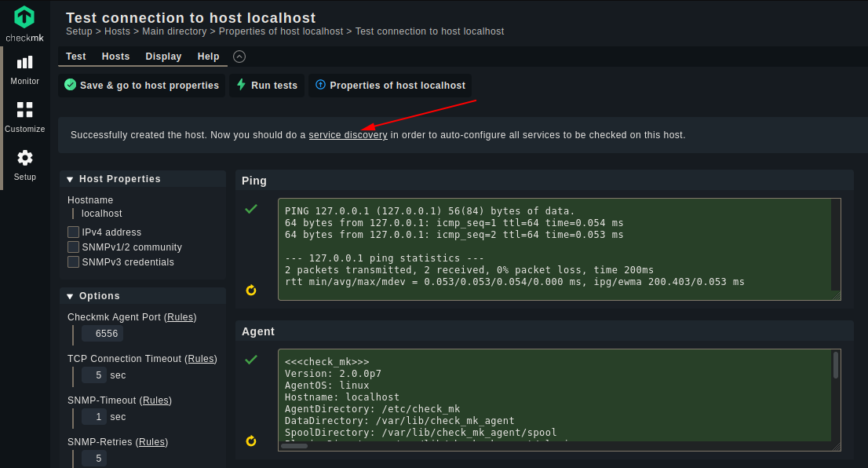Collapse the Host Properties section

click(x=70, y=180)
